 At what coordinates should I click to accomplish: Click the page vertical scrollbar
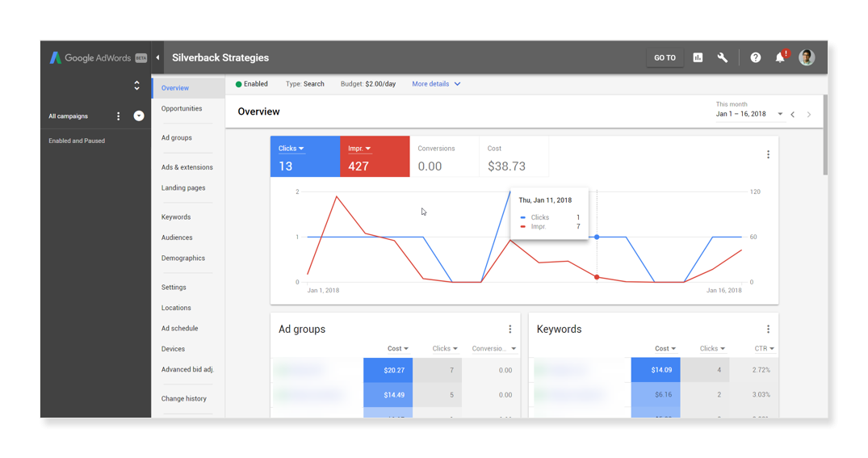(825, 135)
